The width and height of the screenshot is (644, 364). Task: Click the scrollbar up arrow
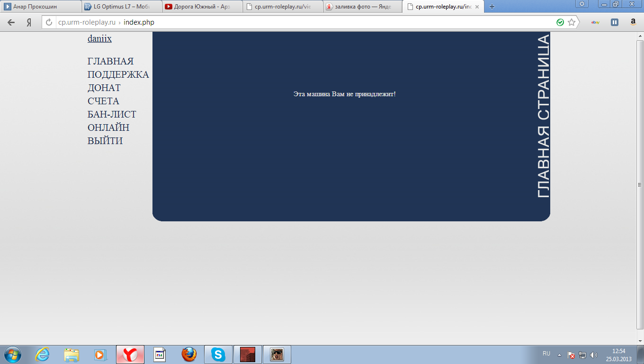(640, 36)
